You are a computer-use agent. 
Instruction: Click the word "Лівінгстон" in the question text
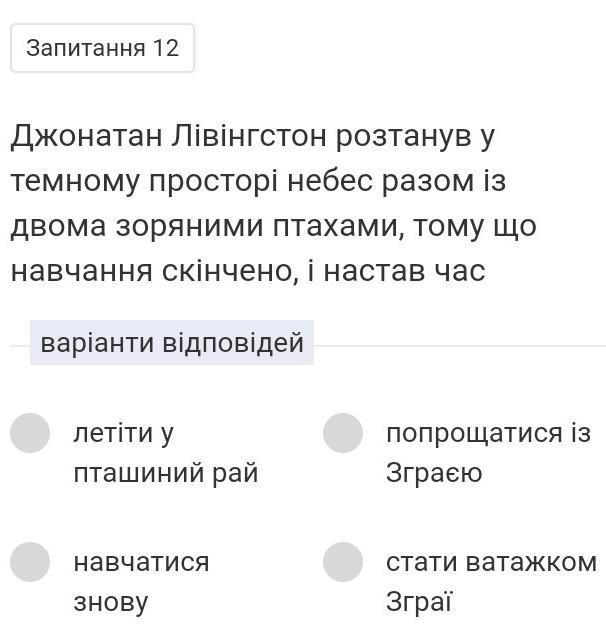[249, 136]
